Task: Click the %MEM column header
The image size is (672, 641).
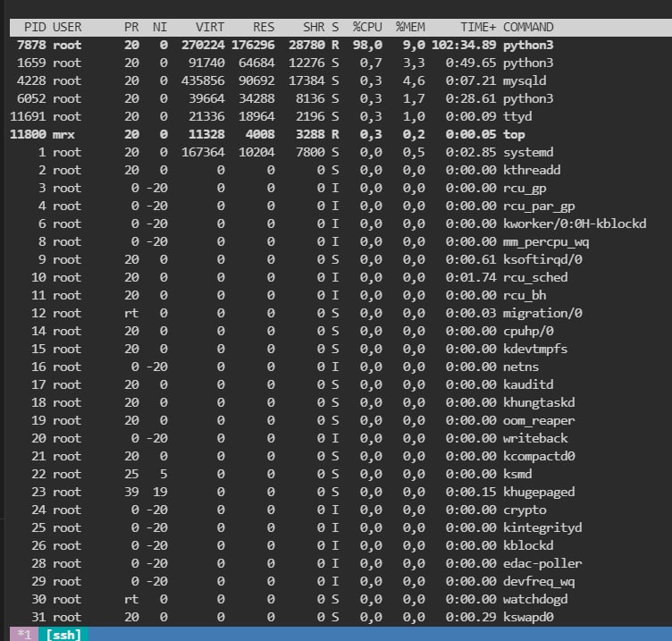Action: 410,27
